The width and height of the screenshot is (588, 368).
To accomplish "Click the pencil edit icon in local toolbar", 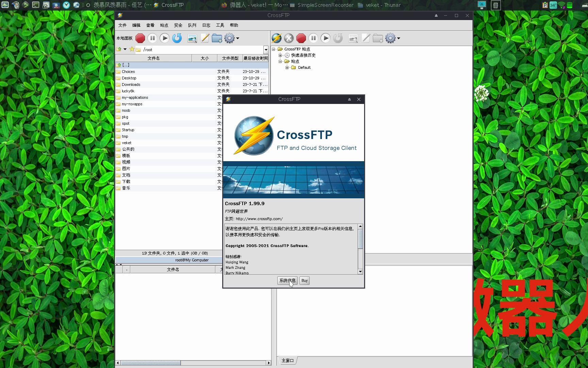I will click(205, 38).
